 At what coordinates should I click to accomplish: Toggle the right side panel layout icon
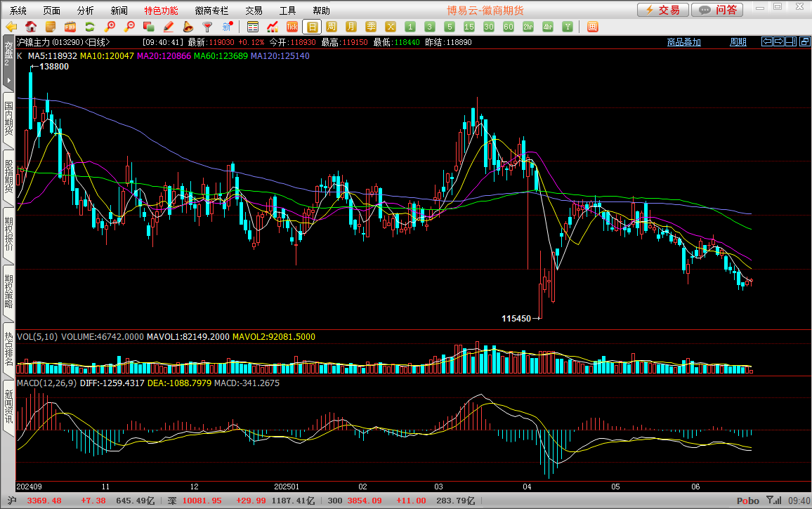point(791,41)
